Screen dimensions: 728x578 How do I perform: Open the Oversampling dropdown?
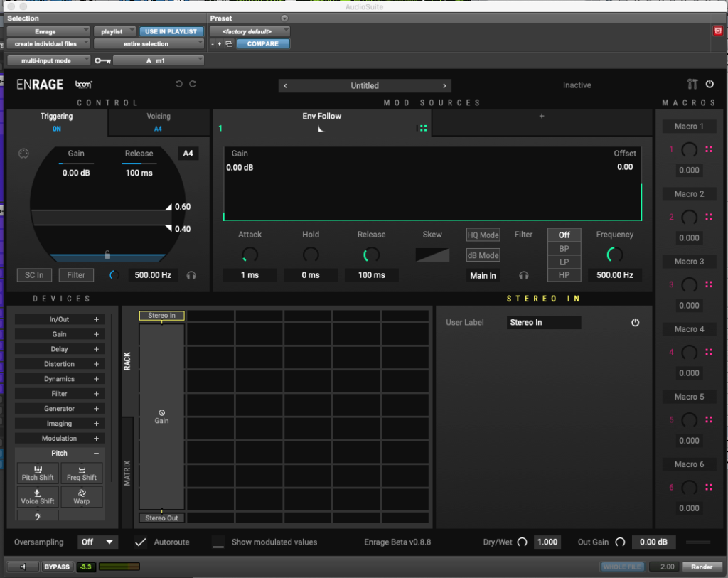(97, 542)
